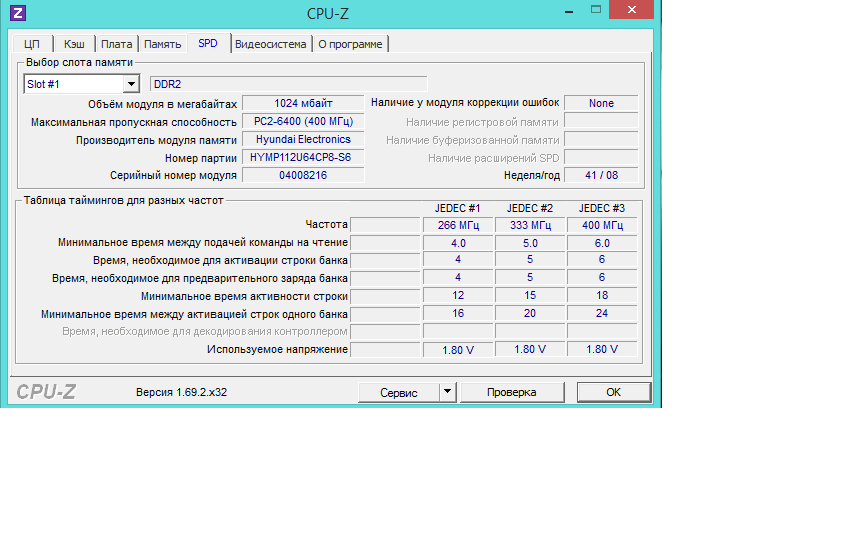Image resolution: width=864 pixels, height=540 pixels.
Task: Click the part number field HYMP112U64CP8-S6
Action: [303, 158]
